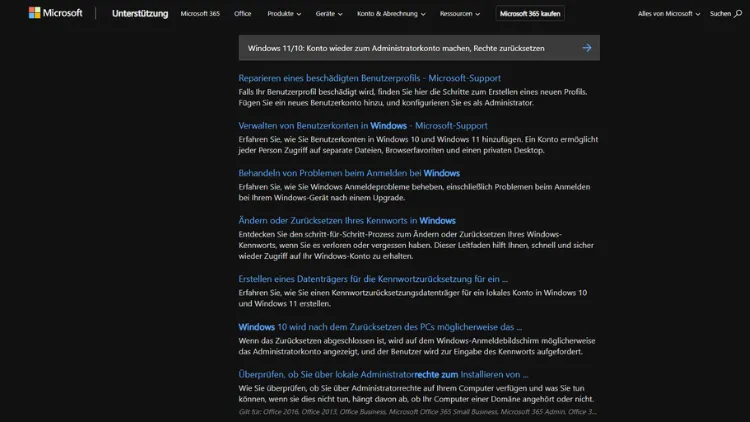The height and width of the screenshot is (422, 750).
Task: Click the blue arrow in search box
Action: 587,48
